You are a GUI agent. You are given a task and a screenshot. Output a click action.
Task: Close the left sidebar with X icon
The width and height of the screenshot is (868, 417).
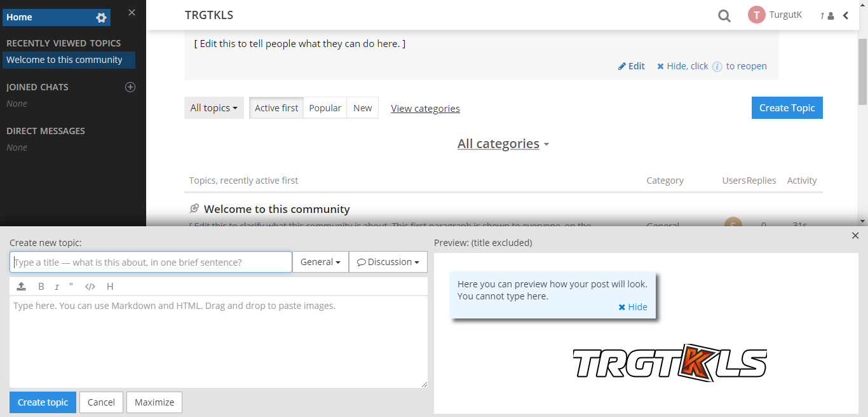coord(132,13)
